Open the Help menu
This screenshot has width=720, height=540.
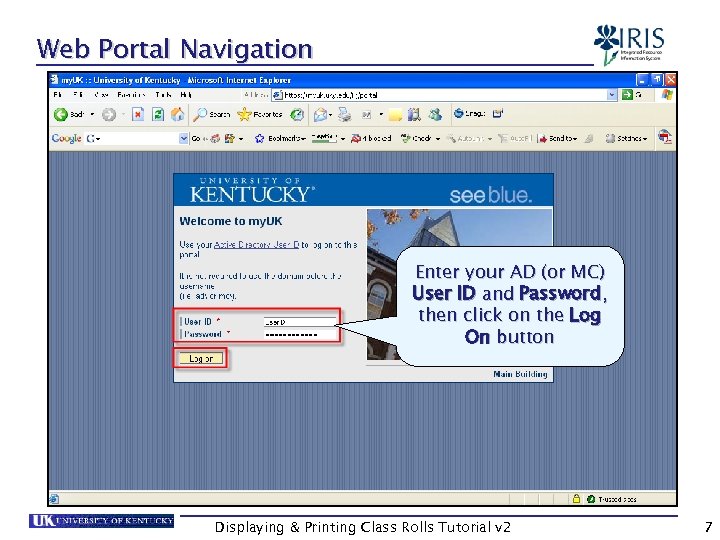tap(186, 95)
